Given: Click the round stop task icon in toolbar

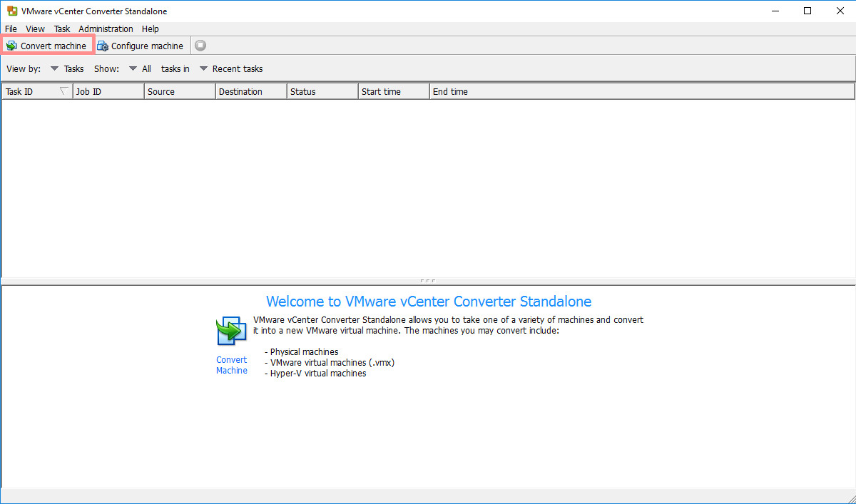Looking at the screenshot, I should [x=201, y=46].
